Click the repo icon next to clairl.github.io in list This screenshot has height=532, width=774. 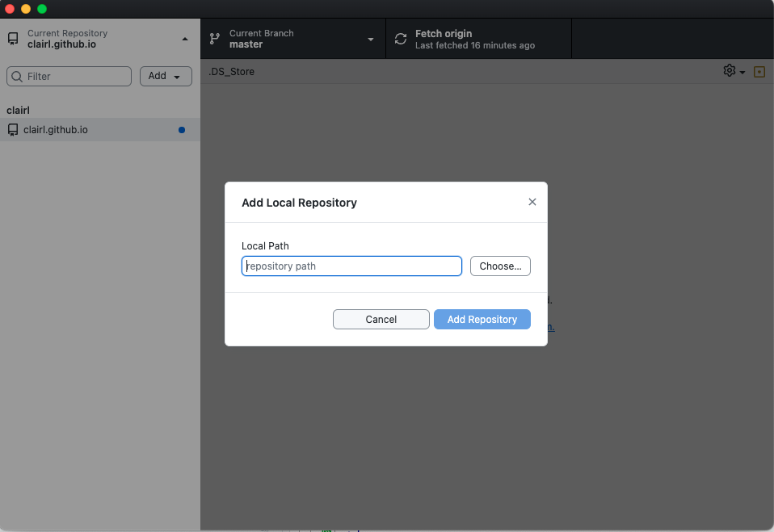[x=13, y=129]
